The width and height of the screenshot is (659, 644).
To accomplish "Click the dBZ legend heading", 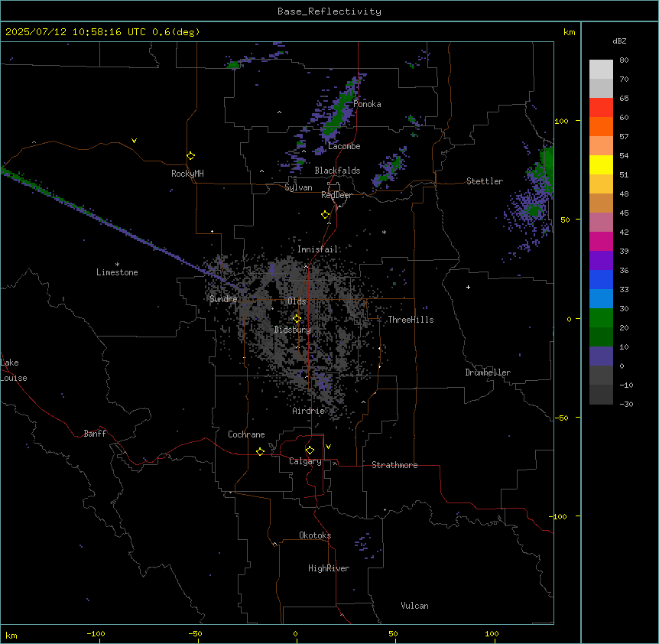I will click(619, 41).
